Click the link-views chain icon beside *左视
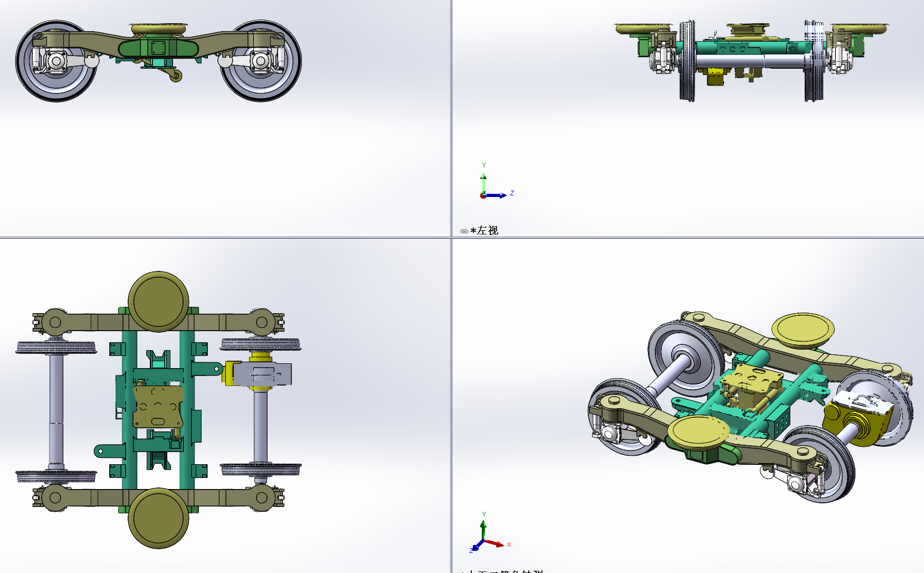The width and height of the screenshot is (924, 573). pyautogui.click(x=464, y=231)
